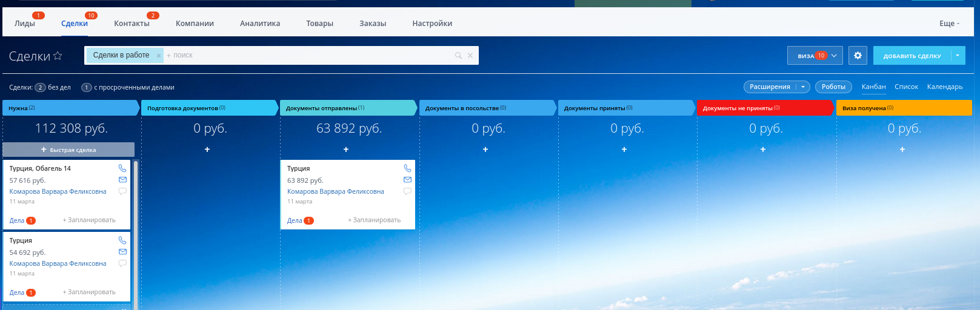
Task: Click Запланировать on 63 892 руб. card
Action: (375, 220)
